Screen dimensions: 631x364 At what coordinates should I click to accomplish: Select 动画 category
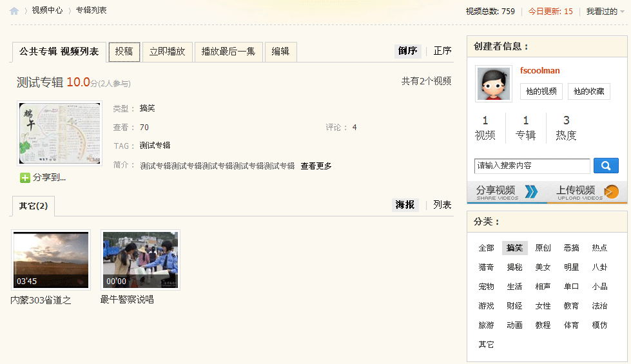pos(515,325)
